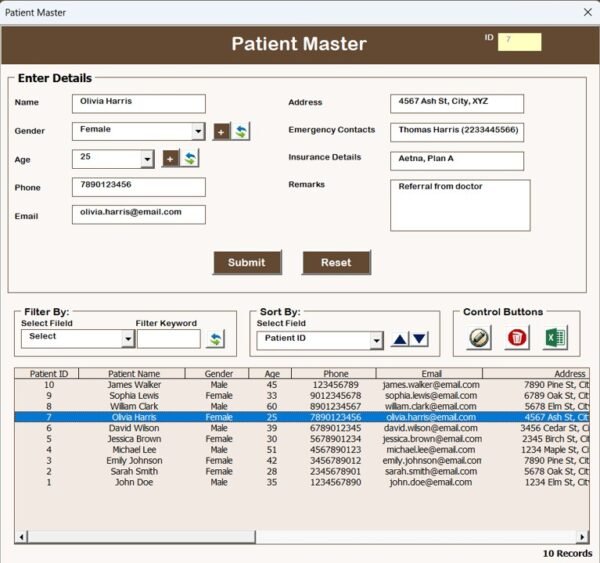600x563 pixels.
Task: Click the table's left scroll arrow
Action: [21, 537]
